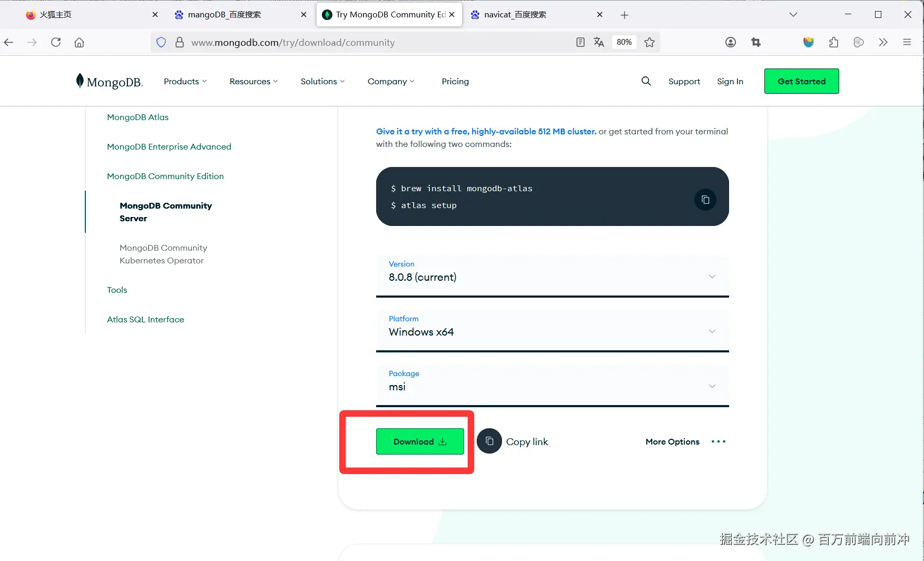Open Tools in the sidebar
924x561 pixels.
click(117, 290)
